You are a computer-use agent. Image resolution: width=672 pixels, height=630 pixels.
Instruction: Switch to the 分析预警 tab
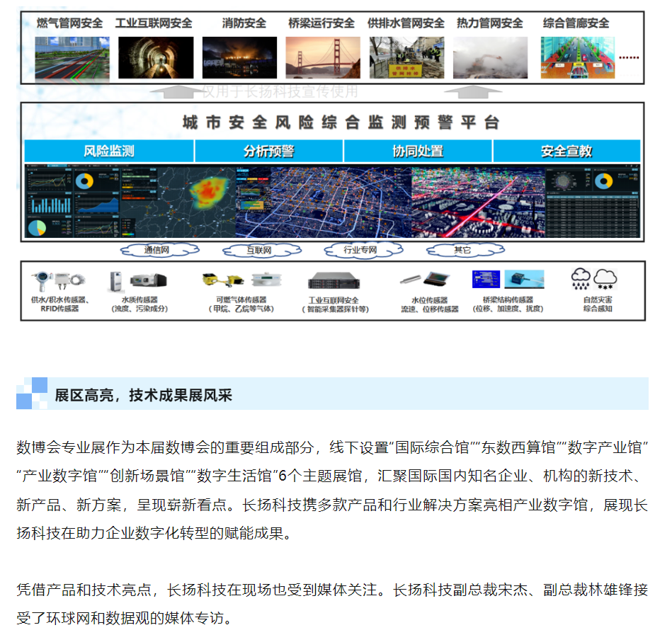click(x=268, y=151)
